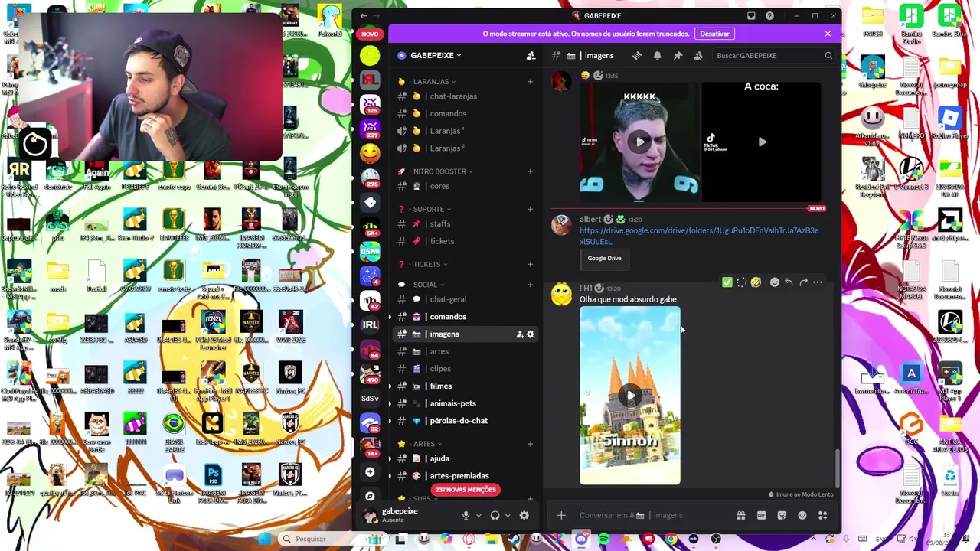This screenshot has height=551, width=980.
Task: Edit imagens channel settings gear
Action: pos(530,334)
